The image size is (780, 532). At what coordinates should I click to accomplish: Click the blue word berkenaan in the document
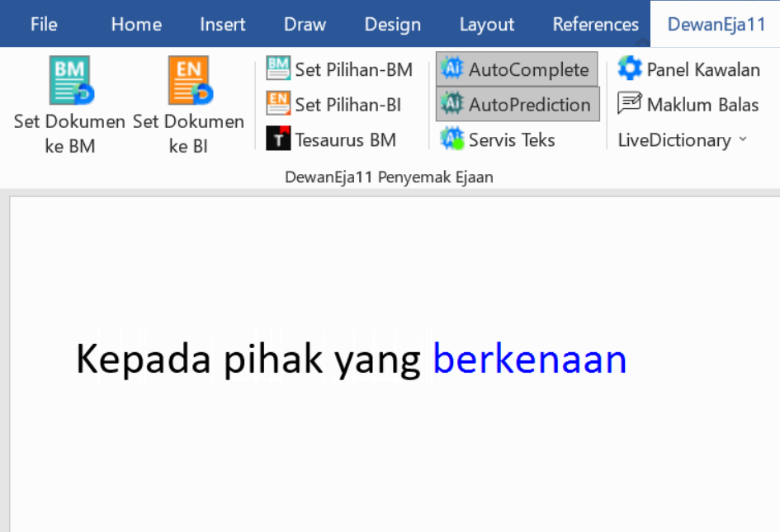tap(529, 359)
